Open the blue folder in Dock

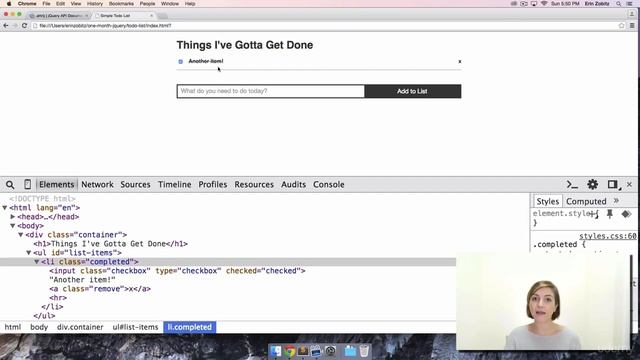click(x=350, y=351)
